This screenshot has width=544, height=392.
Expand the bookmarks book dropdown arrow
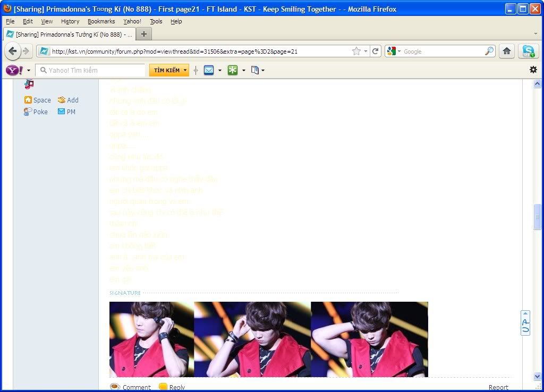(x=263, y=71)
